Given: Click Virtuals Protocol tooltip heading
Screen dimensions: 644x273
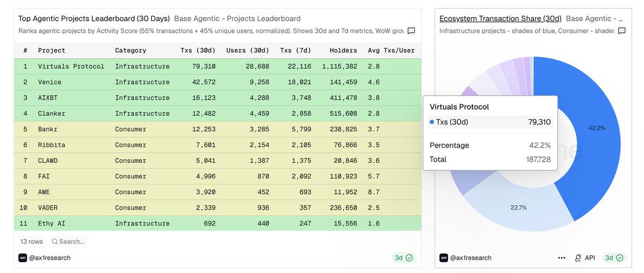Looking at the screenshot, I should tap(459, 107).
